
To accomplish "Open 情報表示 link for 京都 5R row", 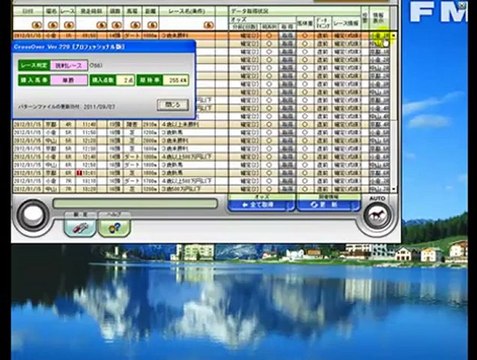I will click(x=379, y=149).
